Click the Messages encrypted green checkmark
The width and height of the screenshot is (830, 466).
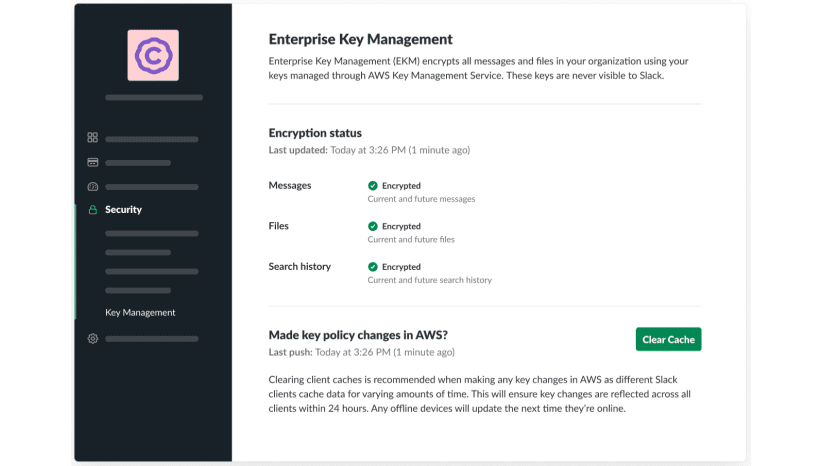(x=373, y=185)
